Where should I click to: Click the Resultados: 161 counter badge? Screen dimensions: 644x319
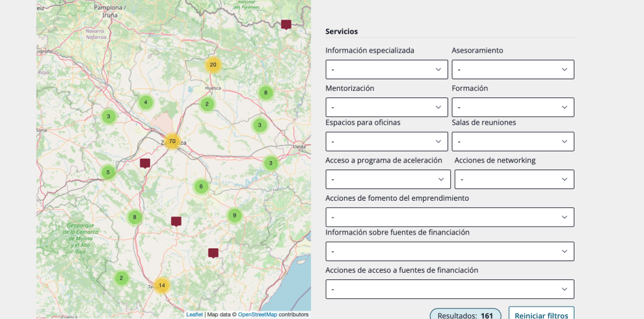click(x=465, y=314)
